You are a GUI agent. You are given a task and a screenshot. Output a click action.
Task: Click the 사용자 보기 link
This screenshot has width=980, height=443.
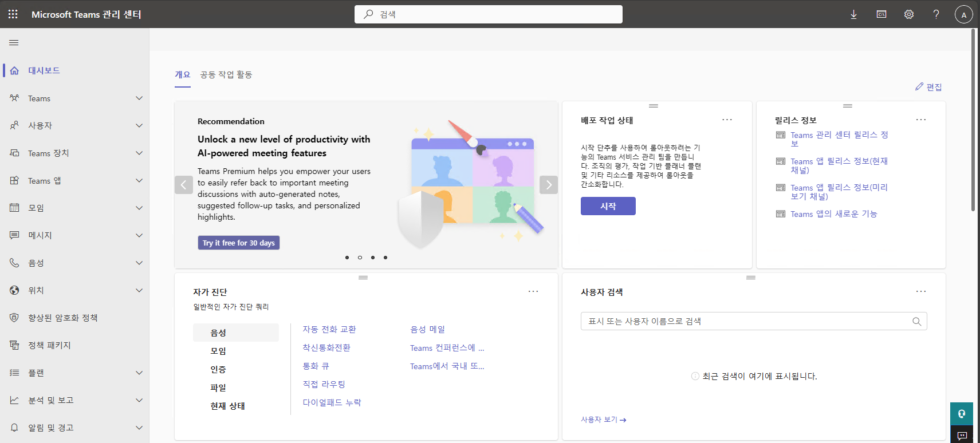coord(604,420)
